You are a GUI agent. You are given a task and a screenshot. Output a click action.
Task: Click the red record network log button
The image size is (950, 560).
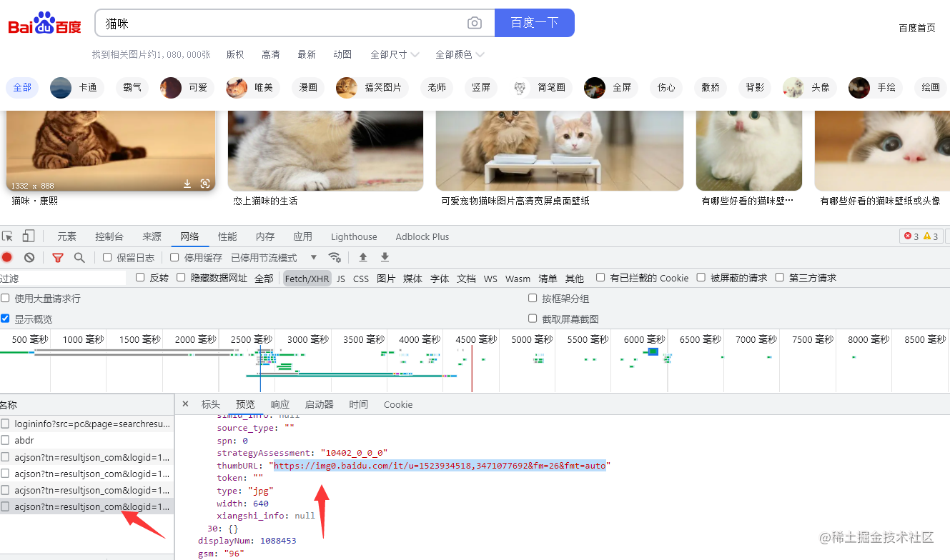[x=7, y=257]
